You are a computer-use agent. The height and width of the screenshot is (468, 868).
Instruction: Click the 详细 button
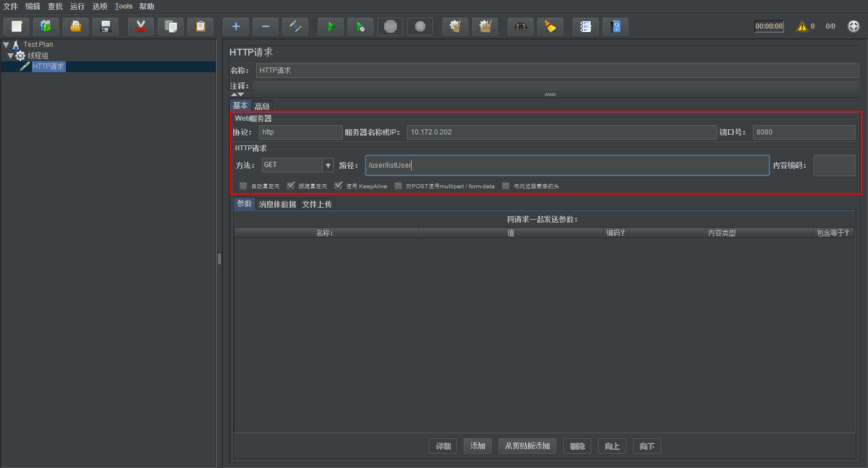[x=443, y=446]
